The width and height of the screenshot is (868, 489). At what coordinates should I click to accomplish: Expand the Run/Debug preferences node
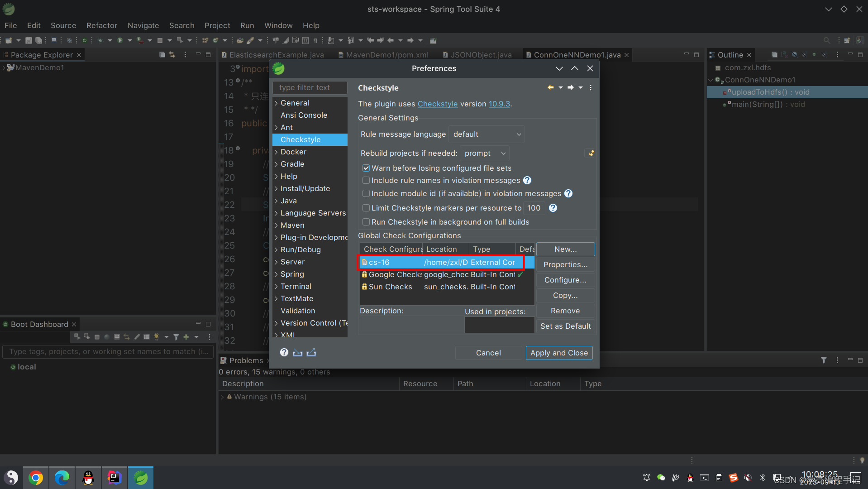(x=276, y=250)
